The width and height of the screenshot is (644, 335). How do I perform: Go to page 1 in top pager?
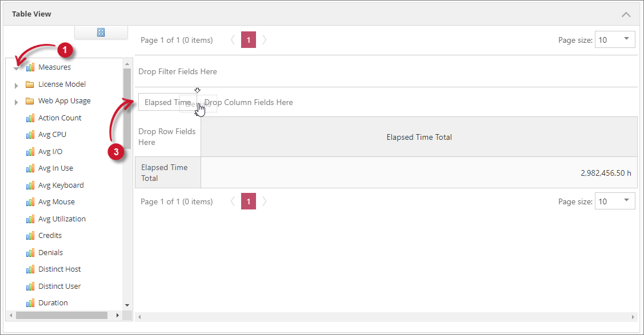click(x=249, y=40)
